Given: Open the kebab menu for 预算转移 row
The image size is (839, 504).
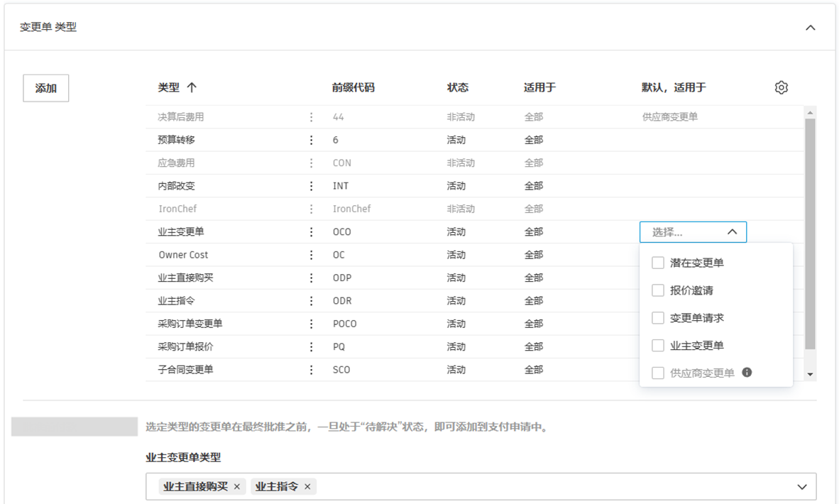Looking at the screenshot, I should pos(310,139).
